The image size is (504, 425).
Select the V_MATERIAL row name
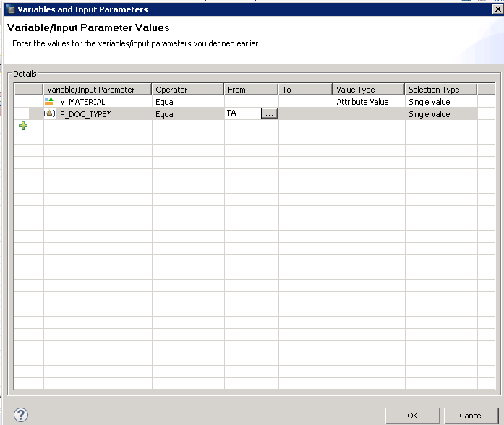point(82,102)
